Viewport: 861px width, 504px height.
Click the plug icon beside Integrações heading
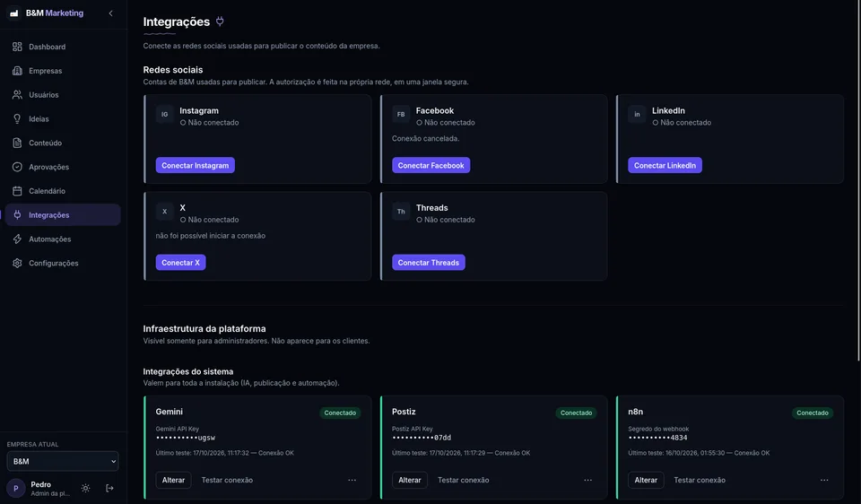click(x=220, y=22)
